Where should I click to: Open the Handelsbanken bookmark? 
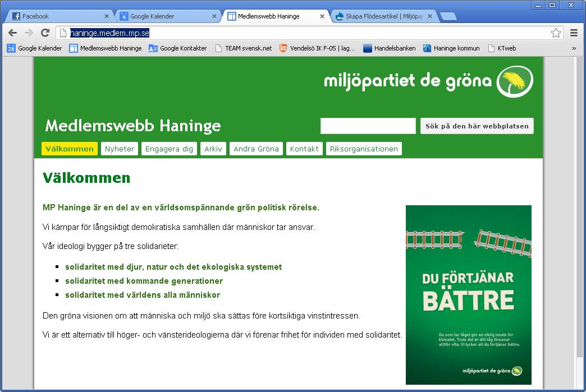[x=390, y=48]
